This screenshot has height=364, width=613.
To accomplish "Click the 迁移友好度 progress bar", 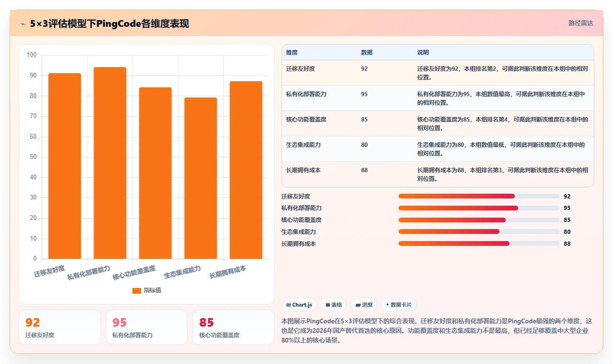I will click(x=479, y=196).
